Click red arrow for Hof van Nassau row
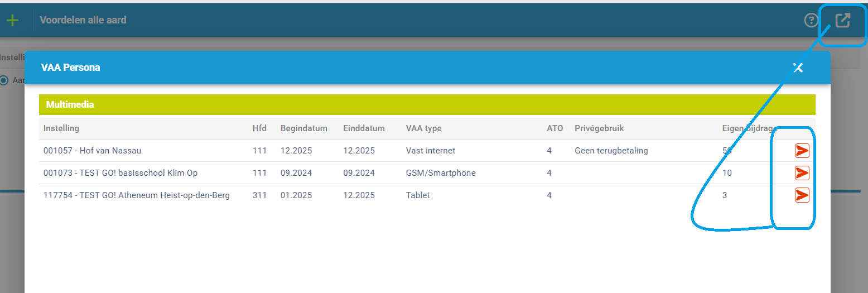This screenshot has height=293, width=868. coord(802,151)
